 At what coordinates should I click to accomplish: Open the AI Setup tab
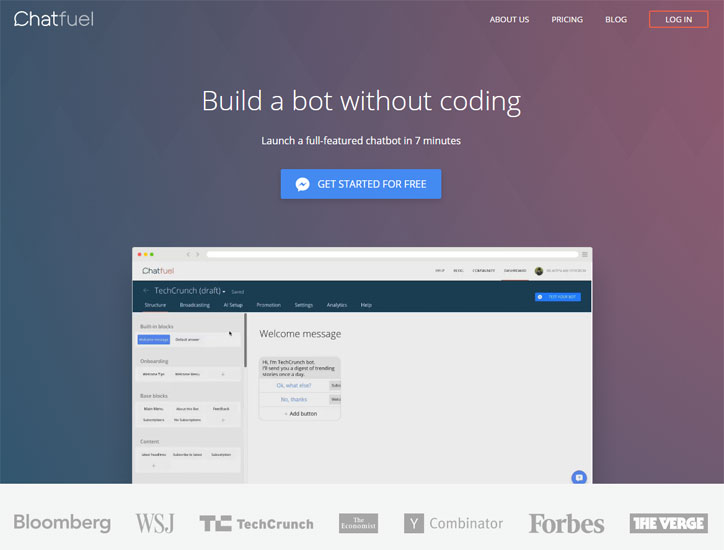click(233, 305)
